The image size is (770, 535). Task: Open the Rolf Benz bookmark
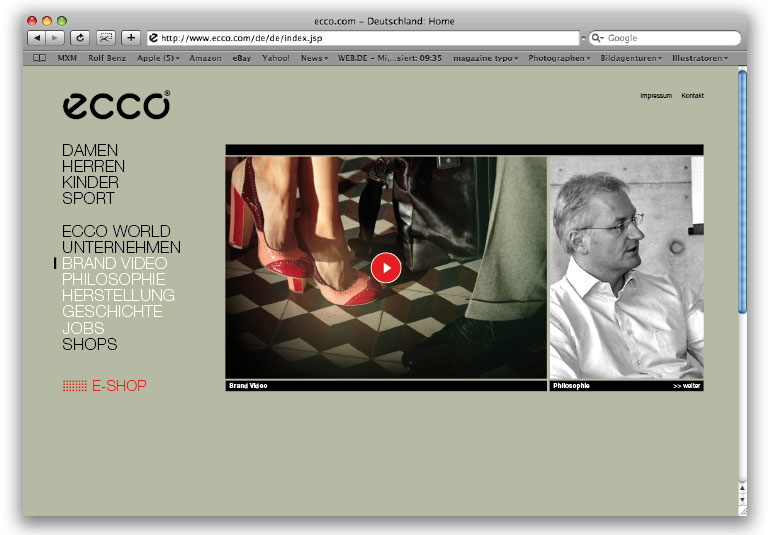[x=107, y=58]
